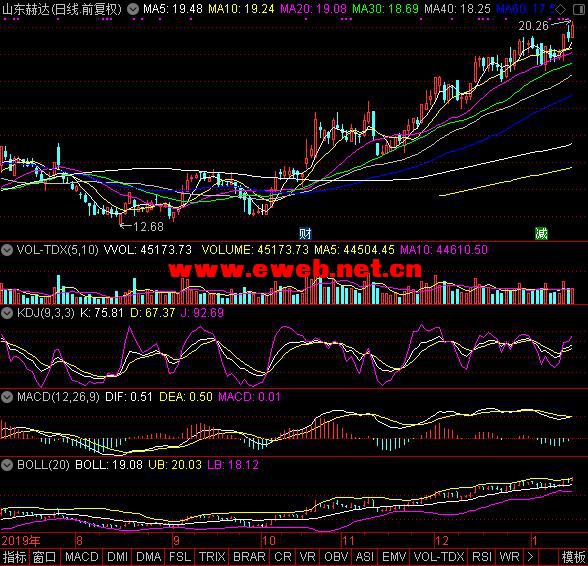The width and height of the screenshot is (588, 566).
Task: Choose the BRAR indicator
Action: tap(249, 557)
